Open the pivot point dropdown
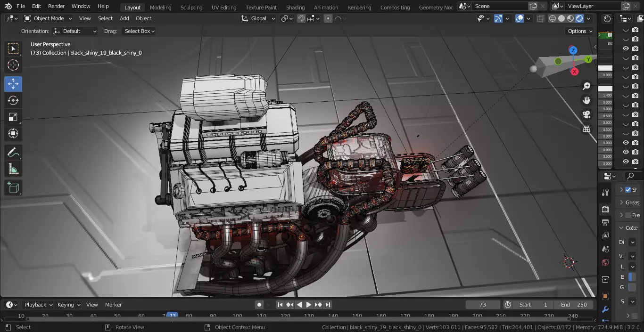This screenshot has height=332, width=644. [x=287, y=18]
